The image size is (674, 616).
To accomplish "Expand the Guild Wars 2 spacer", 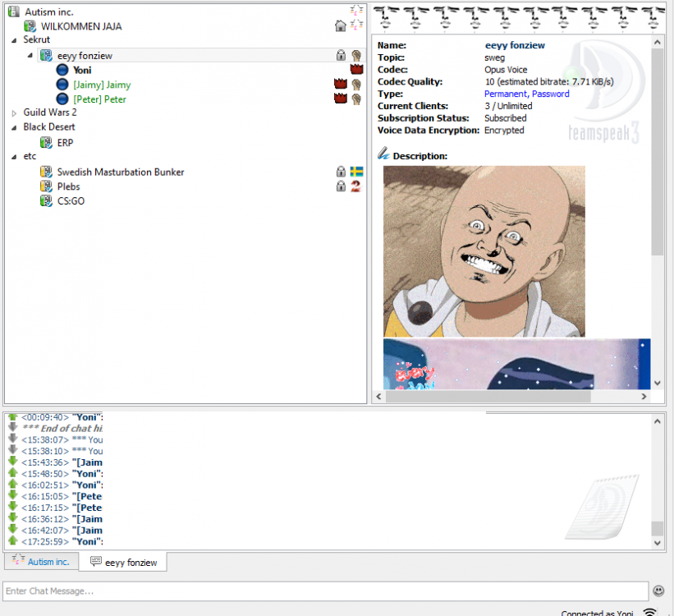I will 13,113.
